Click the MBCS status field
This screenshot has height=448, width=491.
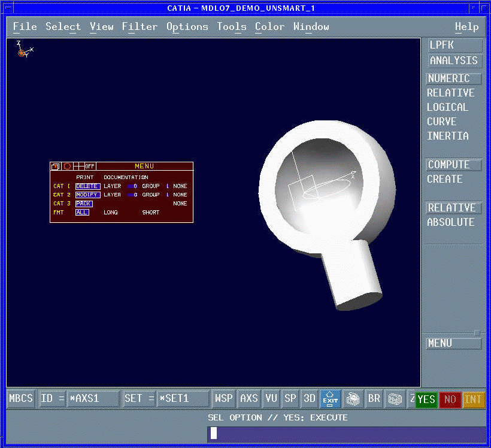(x=21, y=398)
